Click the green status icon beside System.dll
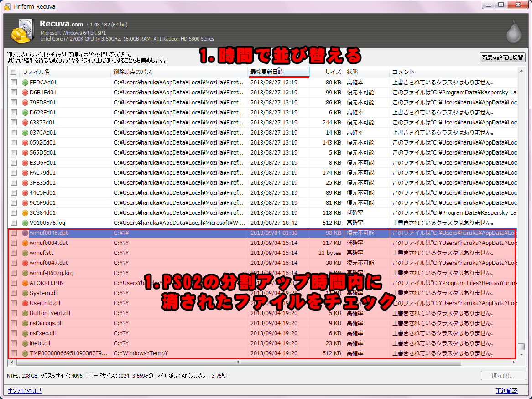This screenshot has width=532, height=399. click(x=25, y=293)
